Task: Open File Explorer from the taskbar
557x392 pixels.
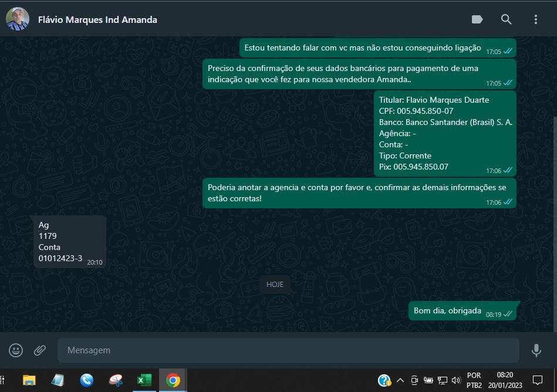Action: click(29, 380)
